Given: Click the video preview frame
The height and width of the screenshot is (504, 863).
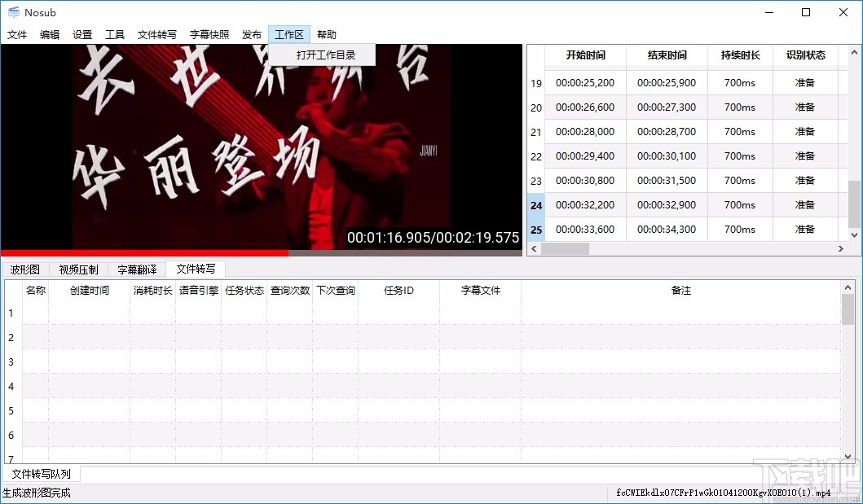Looking at the screenshot, I should [262, 147].
